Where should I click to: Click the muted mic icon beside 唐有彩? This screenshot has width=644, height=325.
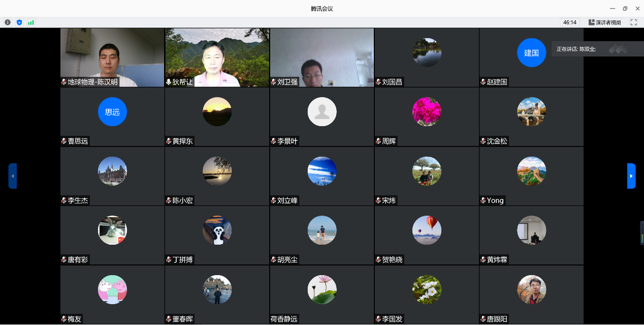(x=64, y=260)
